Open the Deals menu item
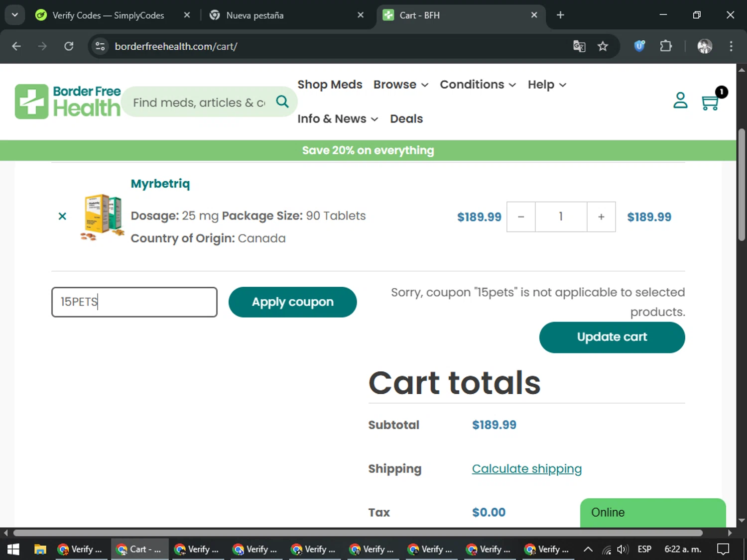Image resolution: width=747 pixels, height=560 pixels. coord(406,119)
